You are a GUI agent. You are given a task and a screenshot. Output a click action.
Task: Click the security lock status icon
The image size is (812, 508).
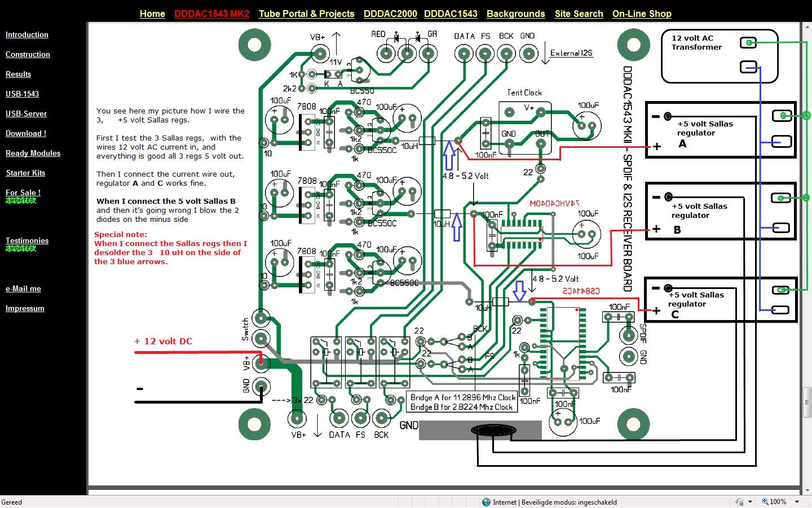[x=739, y=502]
